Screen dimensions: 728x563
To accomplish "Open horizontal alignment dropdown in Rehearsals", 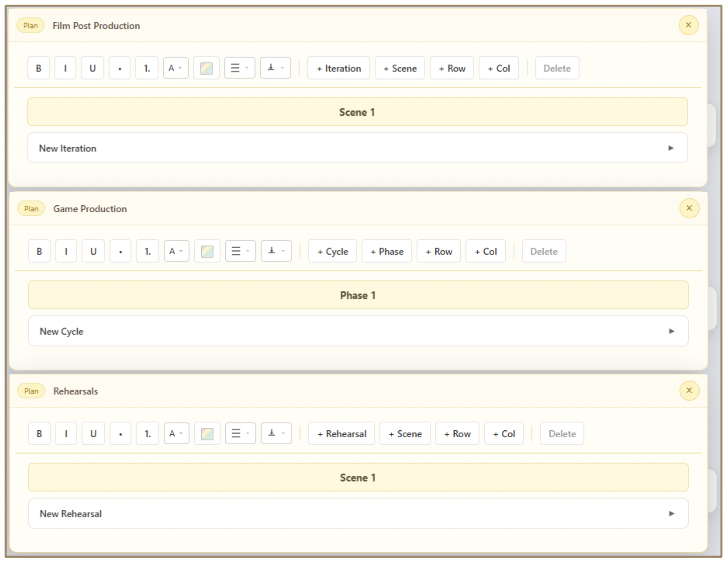I will (x=241, y=433).
